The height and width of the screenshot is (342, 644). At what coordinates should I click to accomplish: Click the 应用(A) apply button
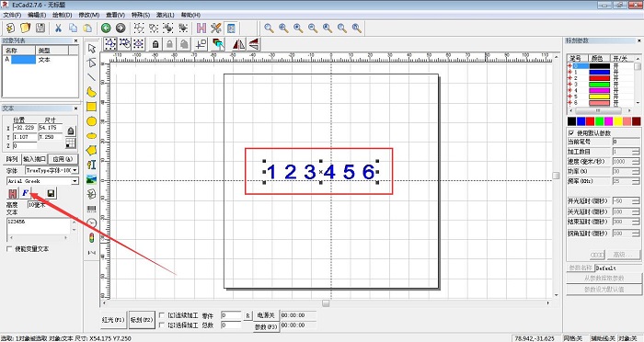(63, 159)
